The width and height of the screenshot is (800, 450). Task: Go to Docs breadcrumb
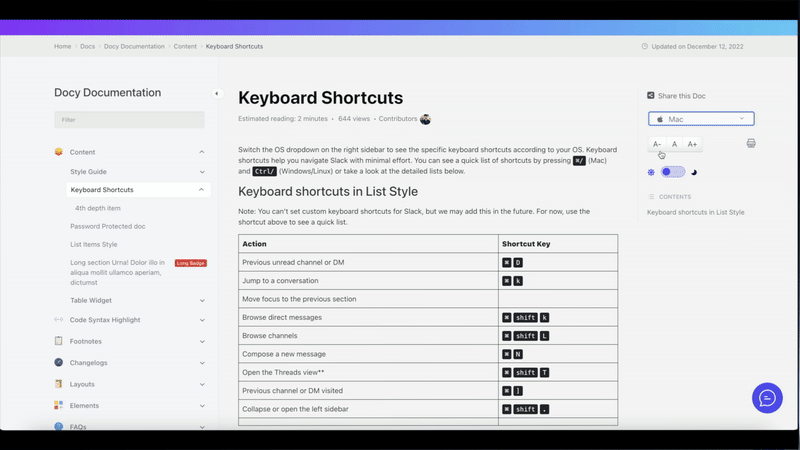[87, 46]
